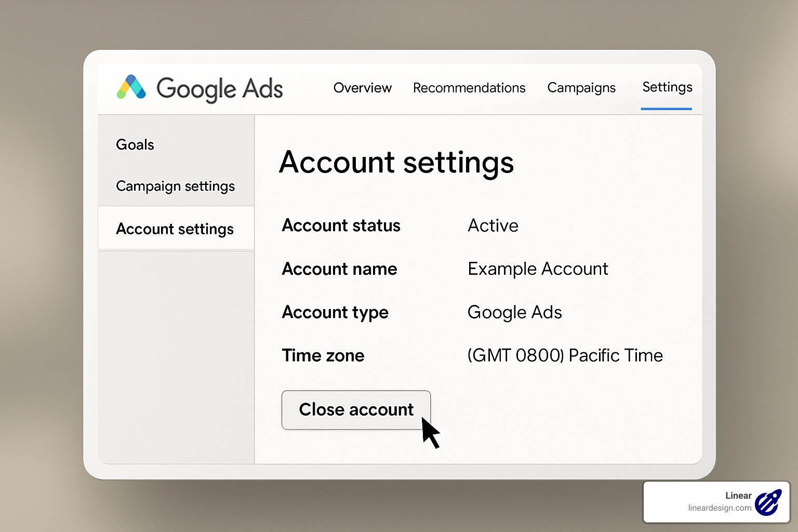Click the Account settings page heading
The height and width of the screenshot is (532, 798).
pyautogui.click(x=396, y=162)
